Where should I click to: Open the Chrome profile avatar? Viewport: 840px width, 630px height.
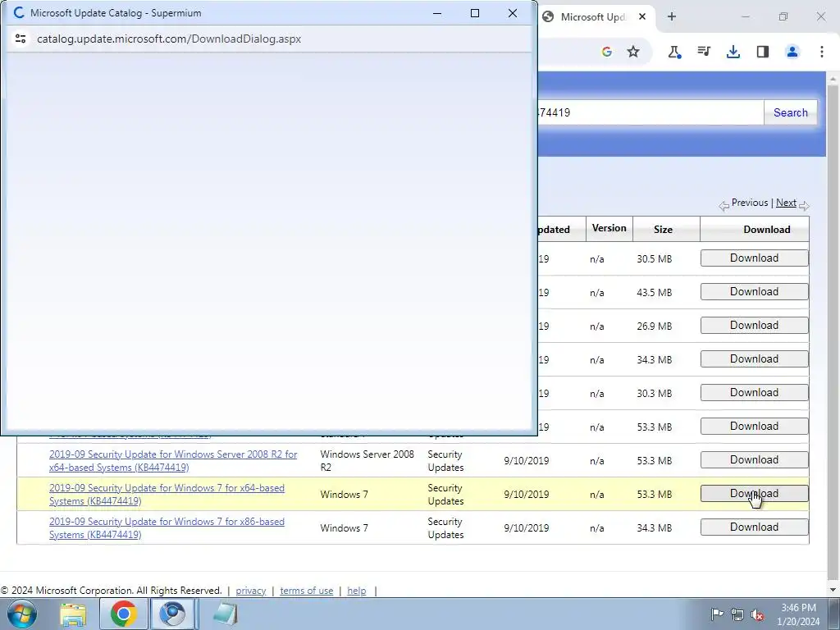pos(792,52)
